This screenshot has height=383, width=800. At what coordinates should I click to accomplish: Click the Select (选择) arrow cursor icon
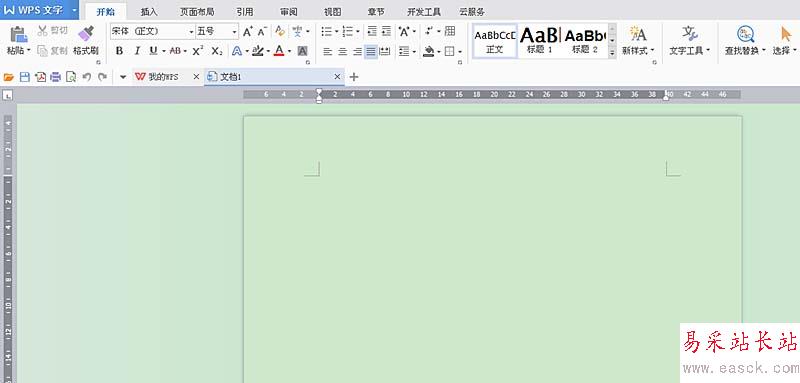point(786,34)
